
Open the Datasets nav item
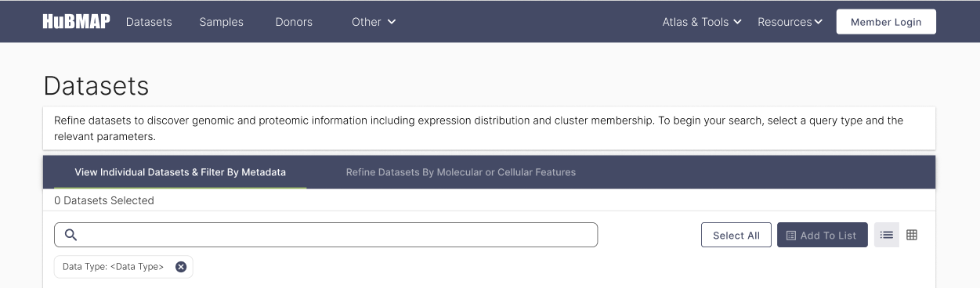(x=149, y=22)
